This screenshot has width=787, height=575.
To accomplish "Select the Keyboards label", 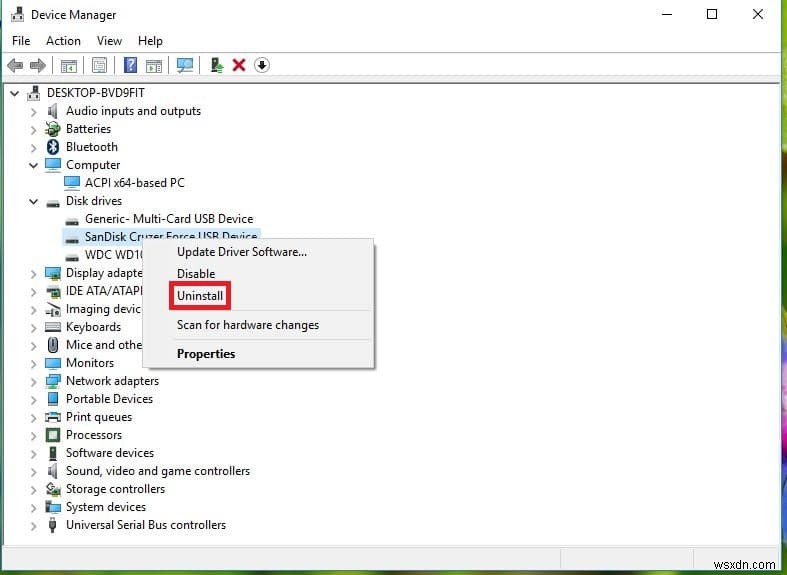I will 93,327.
